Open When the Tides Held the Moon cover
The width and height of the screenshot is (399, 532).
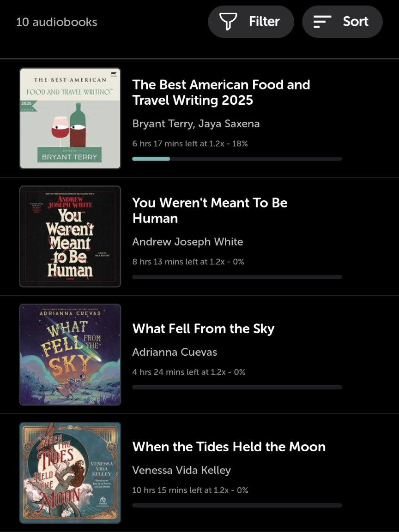coord(70,472)
